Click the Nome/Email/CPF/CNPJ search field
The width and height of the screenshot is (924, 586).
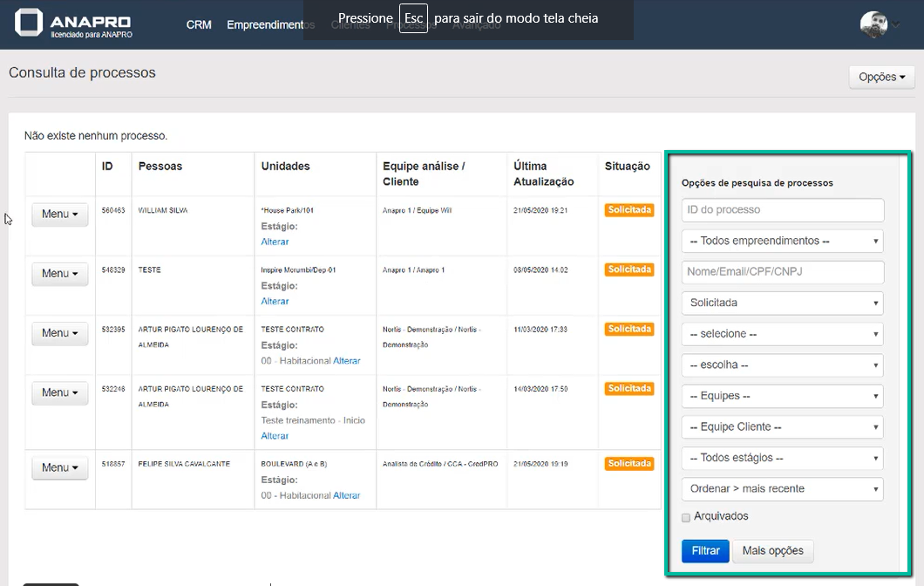[782, 272]
